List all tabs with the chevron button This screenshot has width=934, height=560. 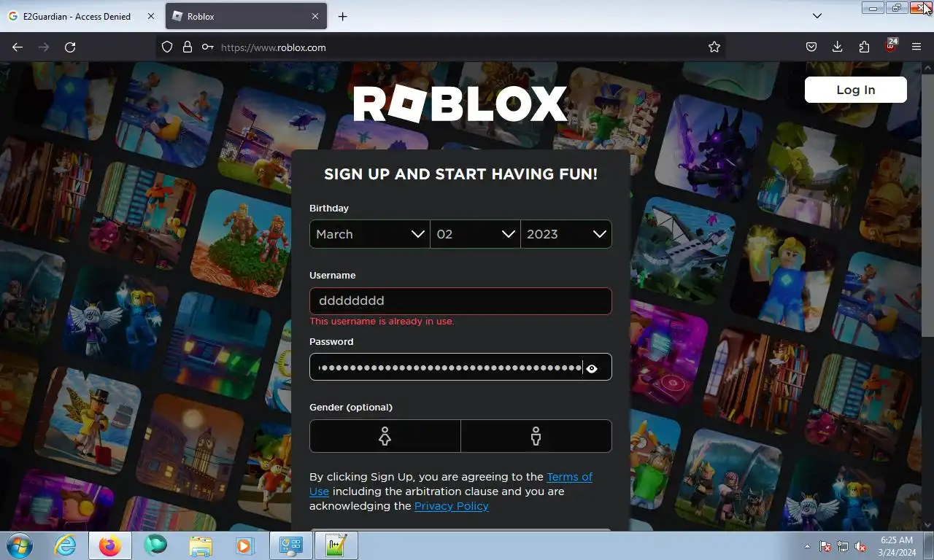pos(817,16)
